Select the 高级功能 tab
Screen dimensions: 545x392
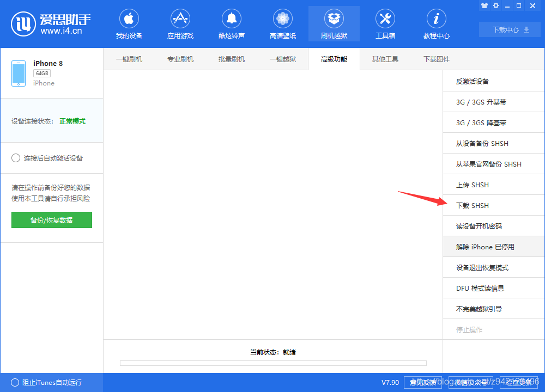[334, 59]
